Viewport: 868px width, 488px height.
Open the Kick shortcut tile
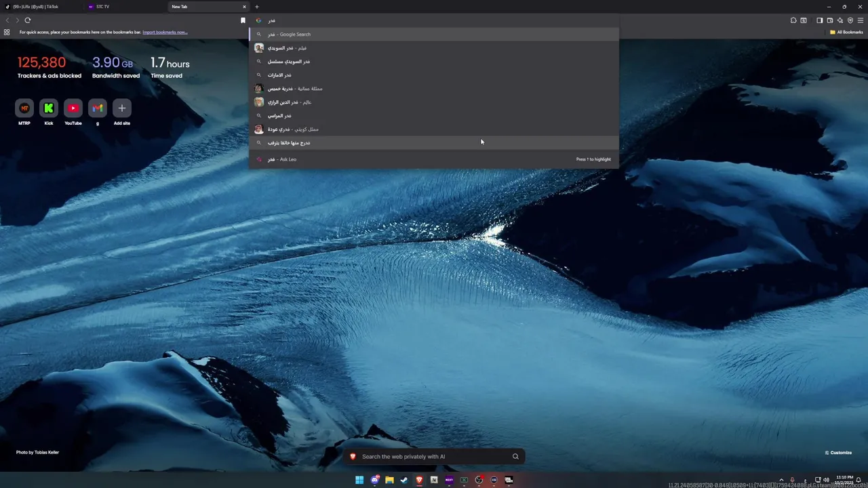point(49,108)
